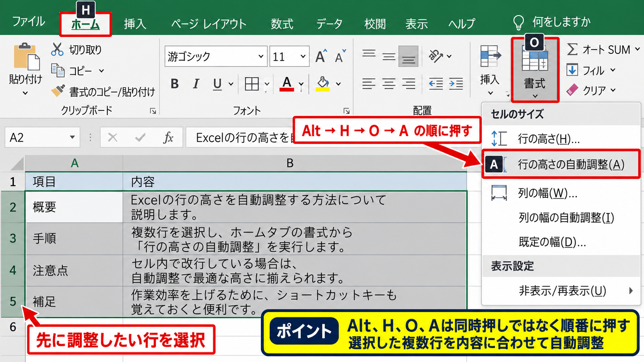This screenshot has height=362, width=644.
Task: Switch to ページ レイアウト tab
Action: pos(208,24)
